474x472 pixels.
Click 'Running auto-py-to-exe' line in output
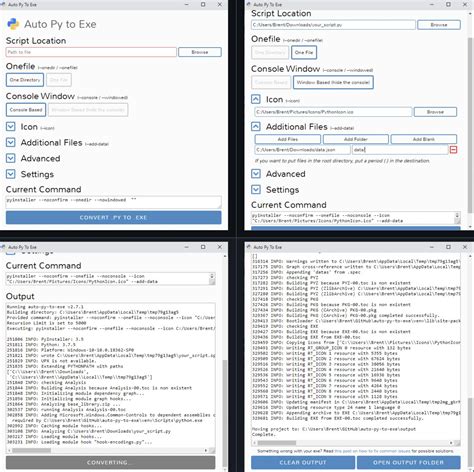pos(45,307)
